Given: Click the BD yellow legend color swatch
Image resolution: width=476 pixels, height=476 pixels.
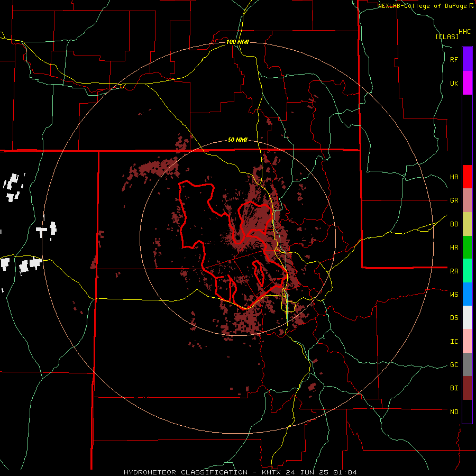Looking at the screenshot, I should pos(467,224).
